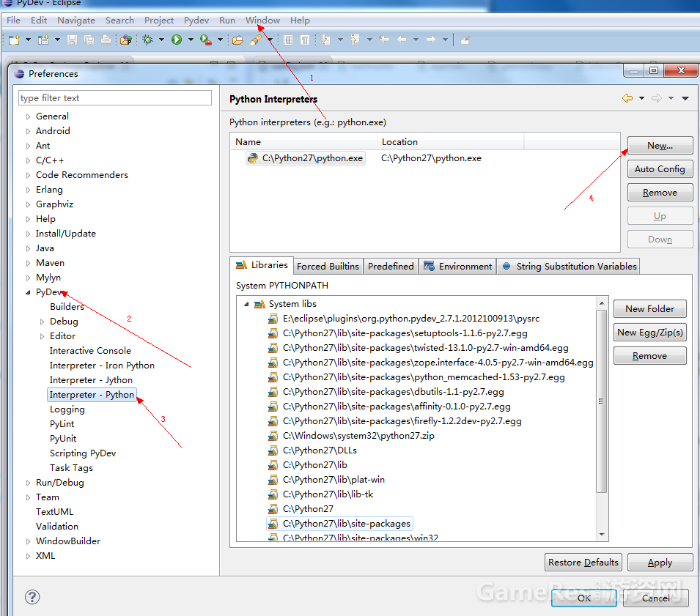Screen dimensions: 700x616
Task: Open the Help menu
Action: click(300, 20)
